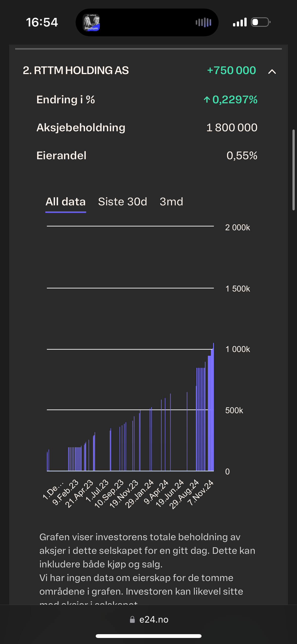Tap the home indicator bar at bottom

pos(149,636)
